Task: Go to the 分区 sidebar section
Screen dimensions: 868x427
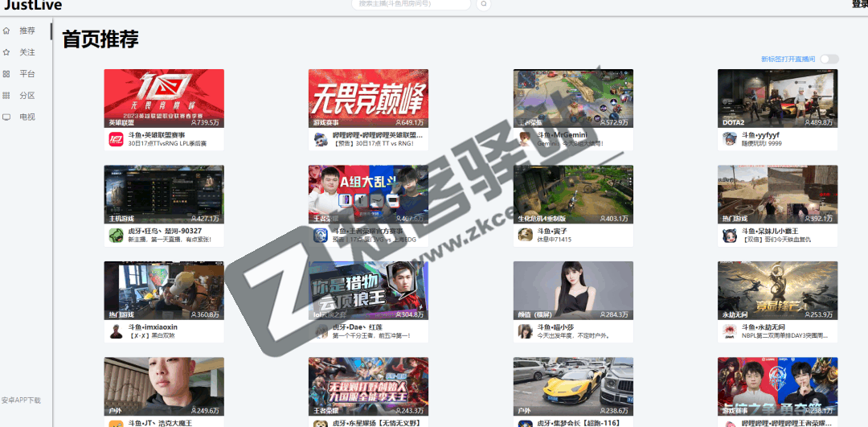Action: (x=27, y=96)
